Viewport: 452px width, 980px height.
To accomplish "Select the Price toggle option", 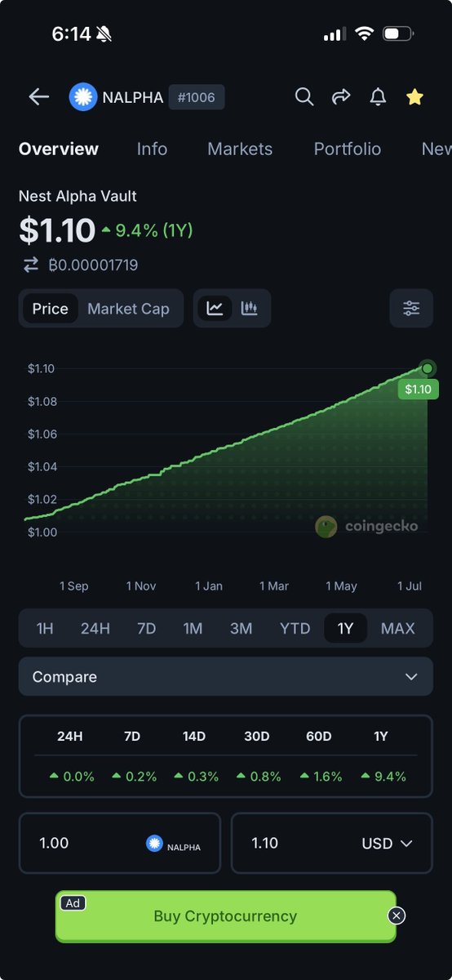I will [51, 308].
